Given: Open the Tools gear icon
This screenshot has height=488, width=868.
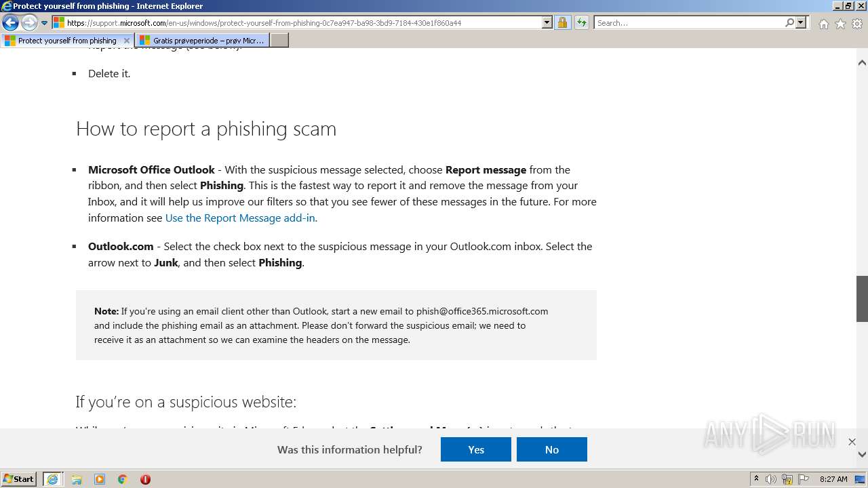Looking at the screenshot, I should [857, 24].
